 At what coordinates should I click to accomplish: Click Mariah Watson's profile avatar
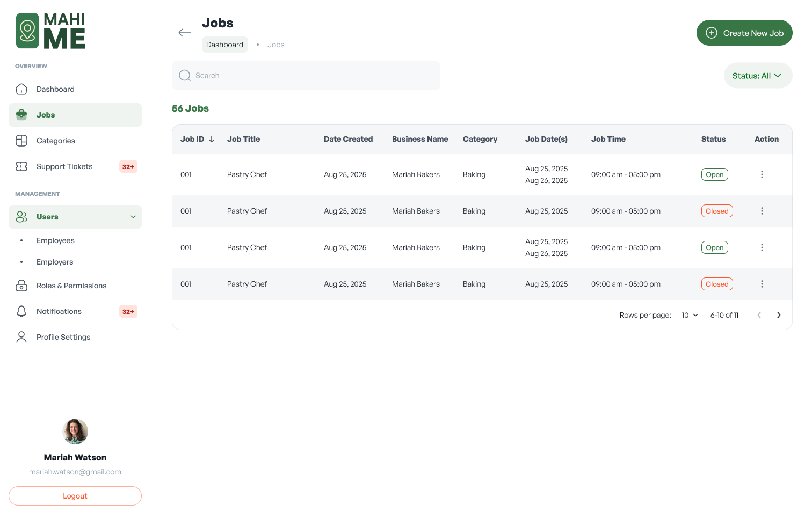coord(75,431)
